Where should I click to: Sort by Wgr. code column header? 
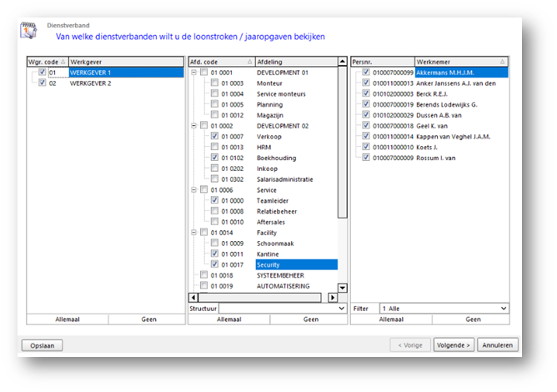coord(48,62)
